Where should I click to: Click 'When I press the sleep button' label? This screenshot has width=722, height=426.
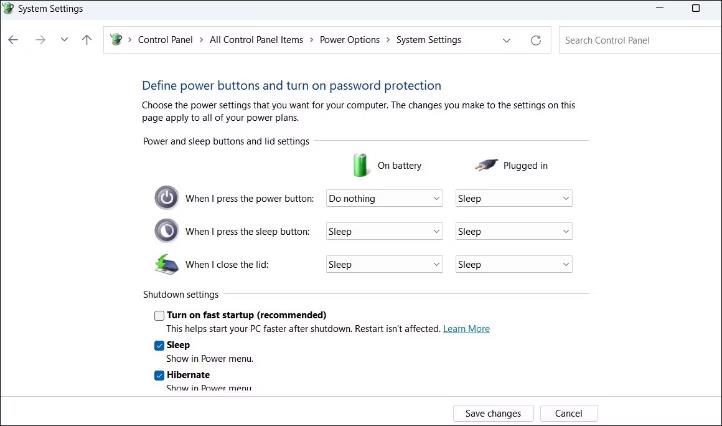point(247,232)
